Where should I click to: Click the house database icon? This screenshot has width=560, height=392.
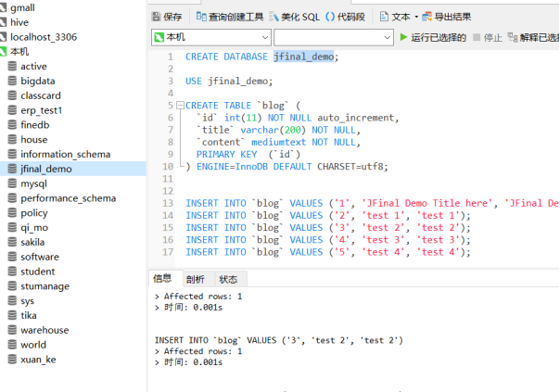pyautogui.click(x=12, y=139)
